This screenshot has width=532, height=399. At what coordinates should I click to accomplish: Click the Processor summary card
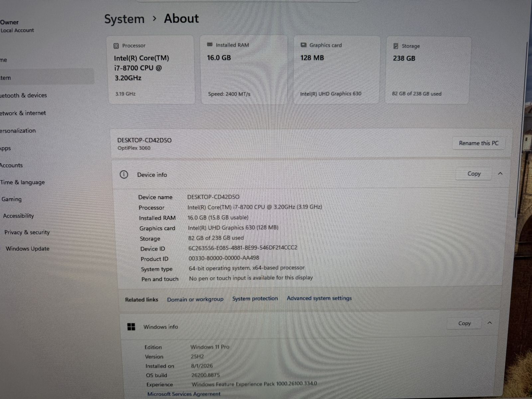(151, 70)
